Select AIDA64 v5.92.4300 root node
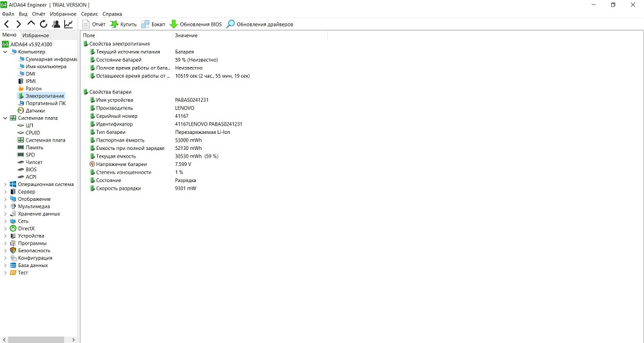This screenshot has height=343, width=644. pyautogui.click(x=27, y=44)
